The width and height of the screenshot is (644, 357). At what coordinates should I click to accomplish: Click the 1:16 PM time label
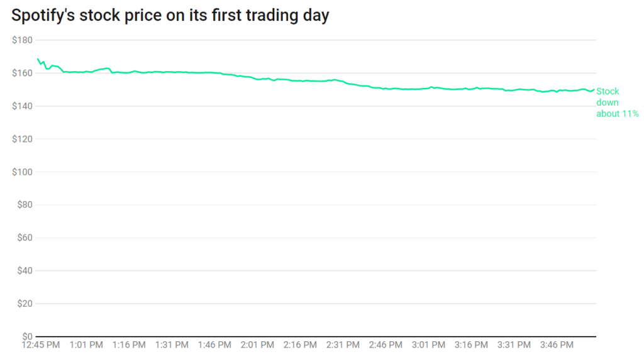[x=129, y=345]
